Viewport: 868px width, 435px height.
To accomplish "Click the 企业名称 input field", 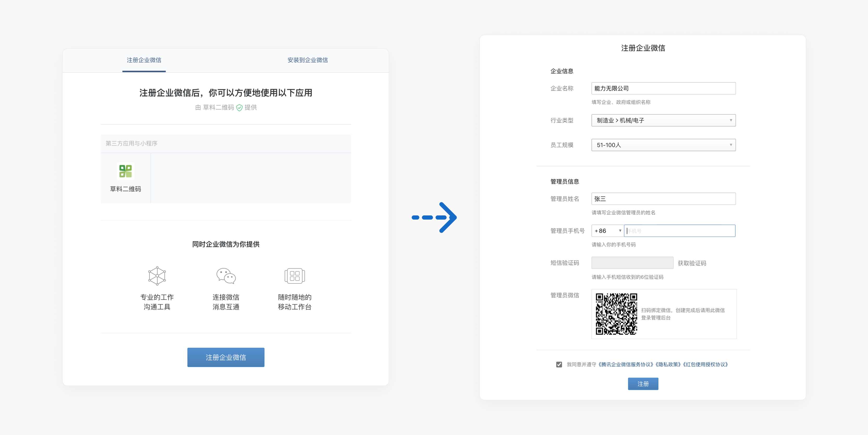I will [663, 88].
